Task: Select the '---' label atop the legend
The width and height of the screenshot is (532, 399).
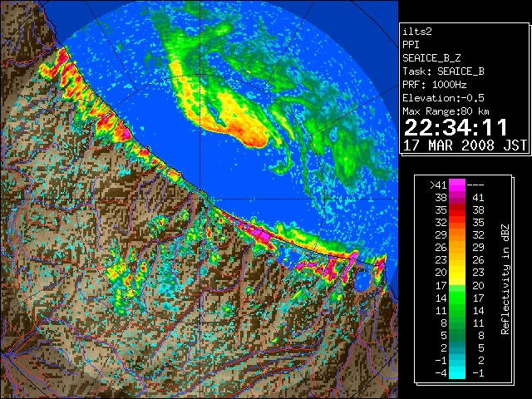Action: point(475,185)
